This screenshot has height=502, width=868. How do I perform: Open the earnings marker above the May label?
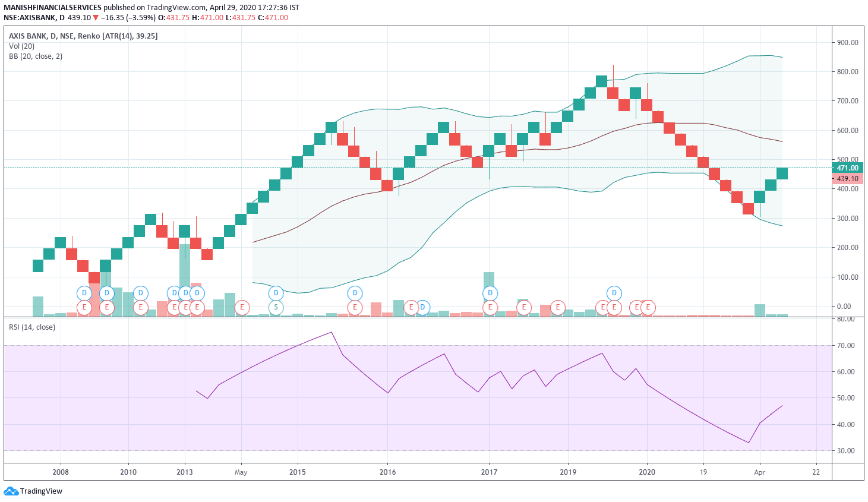point(242,307)
